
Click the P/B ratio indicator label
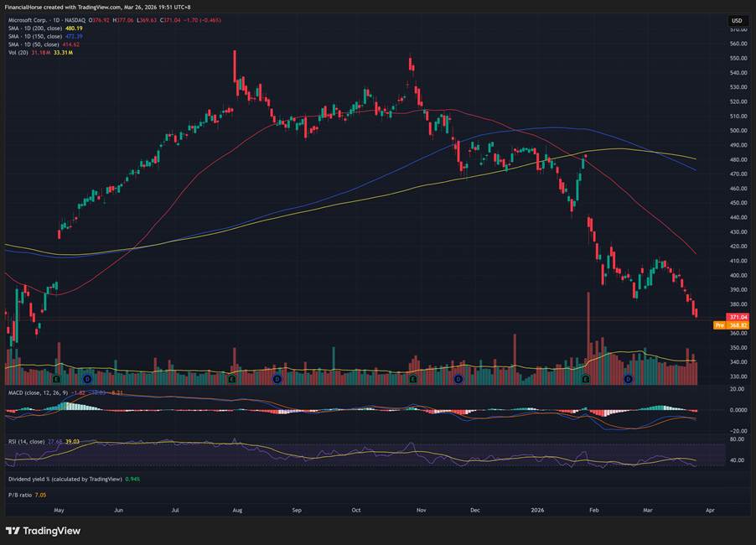23,495
